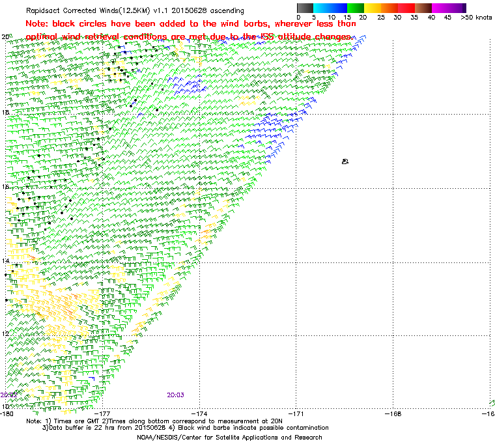Click the NOAA/NESDIS credit line
Image resolution: width=495 pixels, height=448 pixels.
[x=229, y=438]
